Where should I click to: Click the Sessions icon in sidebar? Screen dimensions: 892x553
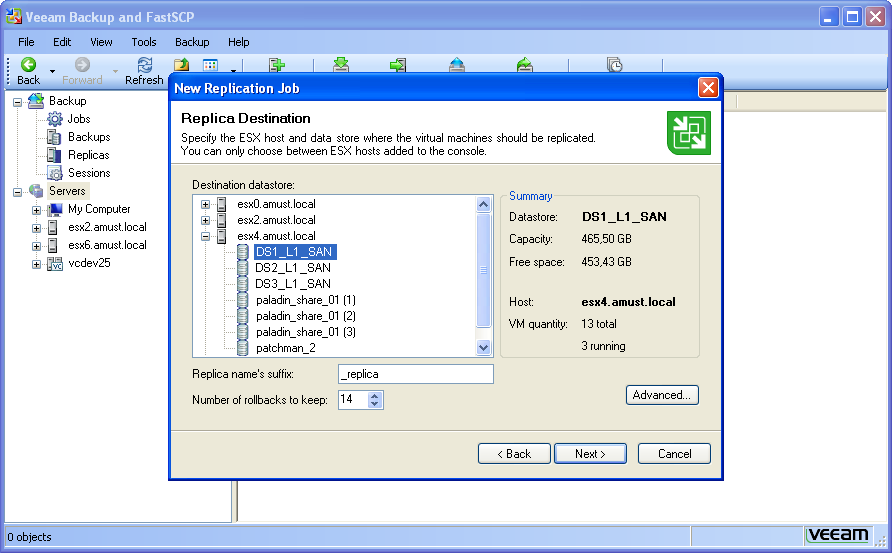point(55,173)
